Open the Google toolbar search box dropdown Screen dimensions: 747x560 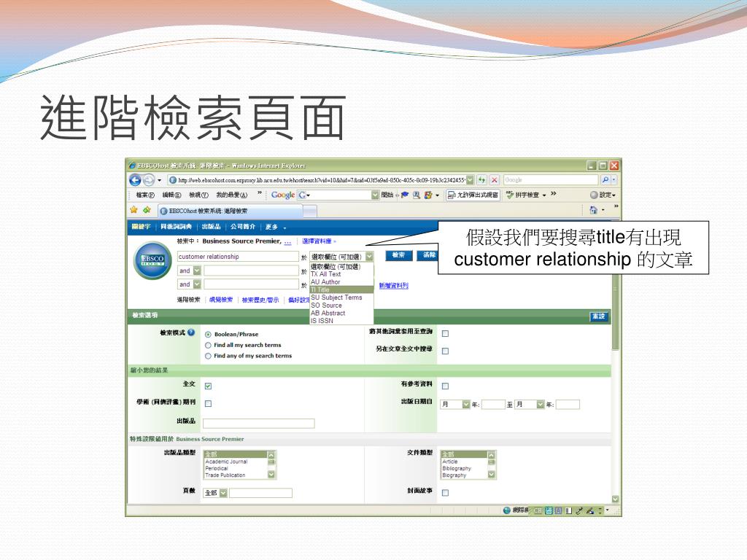tap(375, 195)
